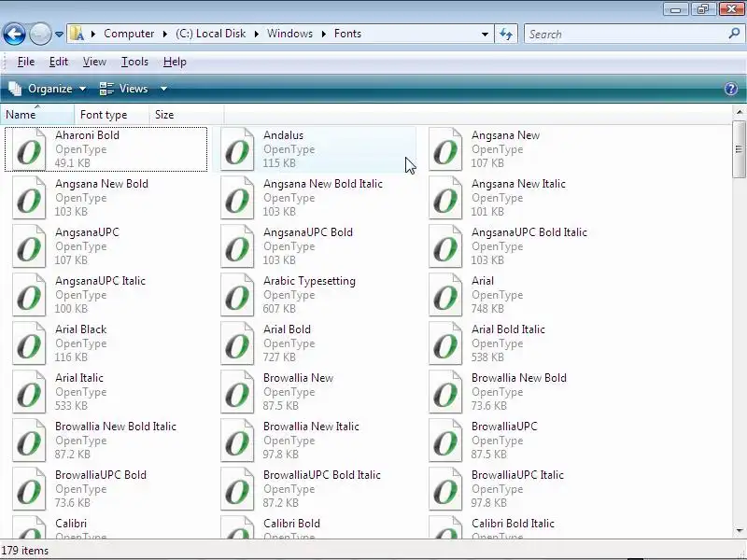Sort by the Size column header
Image resolution: width=747 pixels, height=560 pixels.
point(186,115)
